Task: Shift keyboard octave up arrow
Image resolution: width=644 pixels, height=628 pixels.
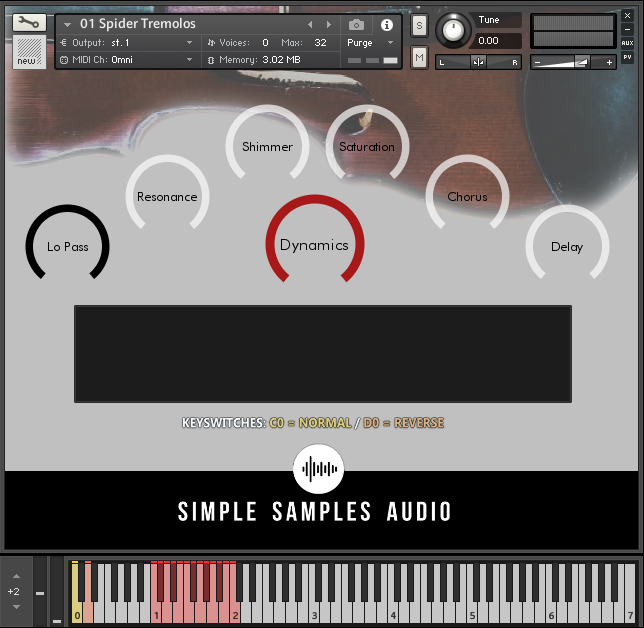Action: coord(15,576)
